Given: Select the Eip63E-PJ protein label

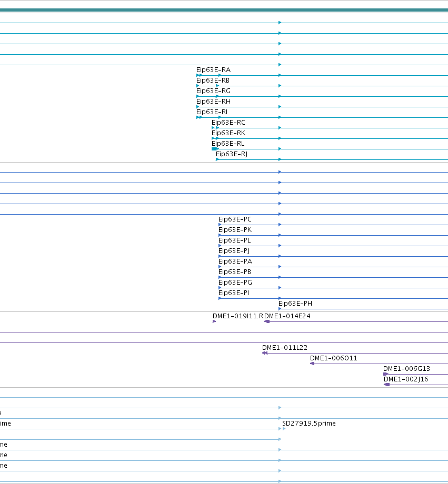Looking at the screenshot, I should pyautogui.click(x=234, y=251).
